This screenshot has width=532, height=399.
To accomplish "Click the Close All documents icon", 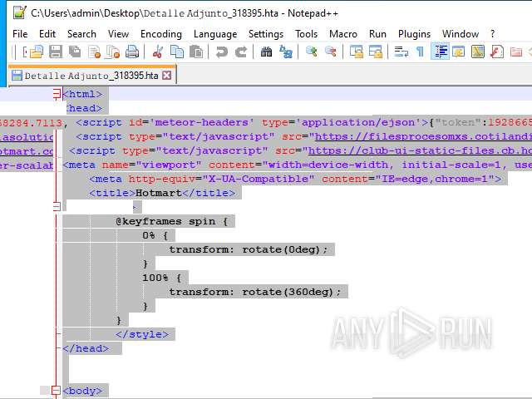I will [x=113, y=52].
